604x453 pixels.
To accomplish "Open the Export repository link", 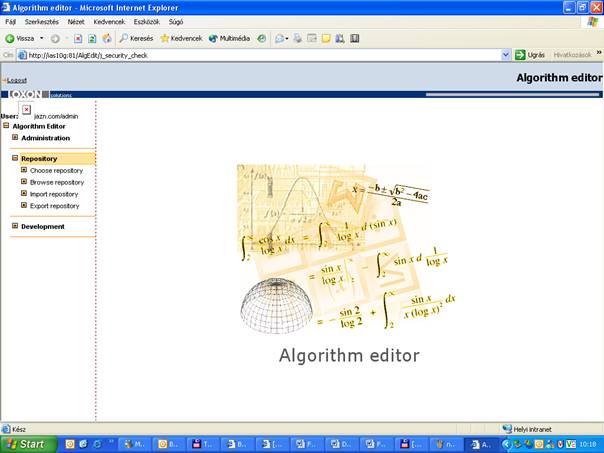I will click(x=54, y=206).
